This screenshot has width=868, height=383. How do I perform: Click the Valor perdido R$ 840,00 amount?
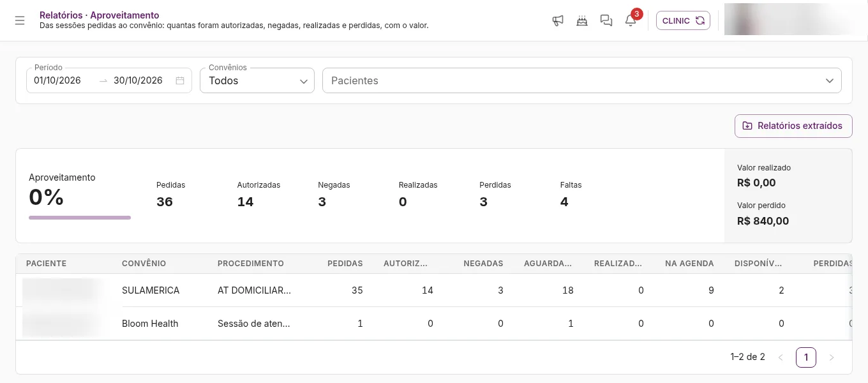763,222
